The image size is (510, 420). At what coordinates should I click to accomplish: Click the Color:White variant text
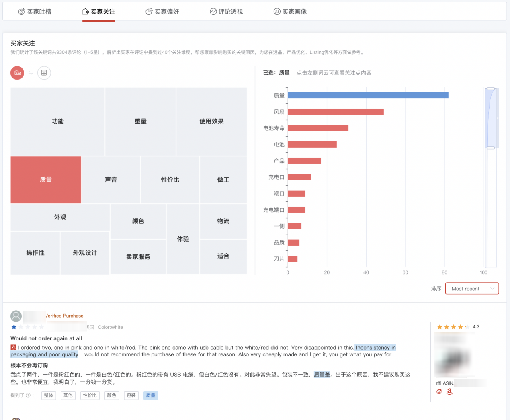point(111,327)
